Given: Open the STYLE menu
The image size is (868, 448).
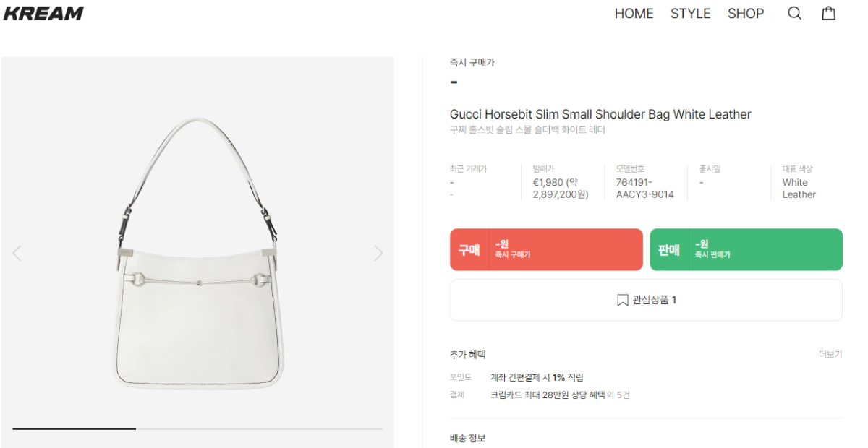Looking at the screenshot, I should tap(690, 14).
